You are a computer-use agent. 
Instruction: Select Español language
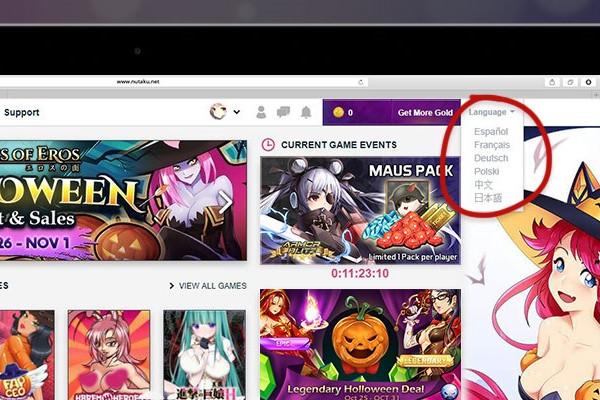pyautogui.click(x=491, y=132)
